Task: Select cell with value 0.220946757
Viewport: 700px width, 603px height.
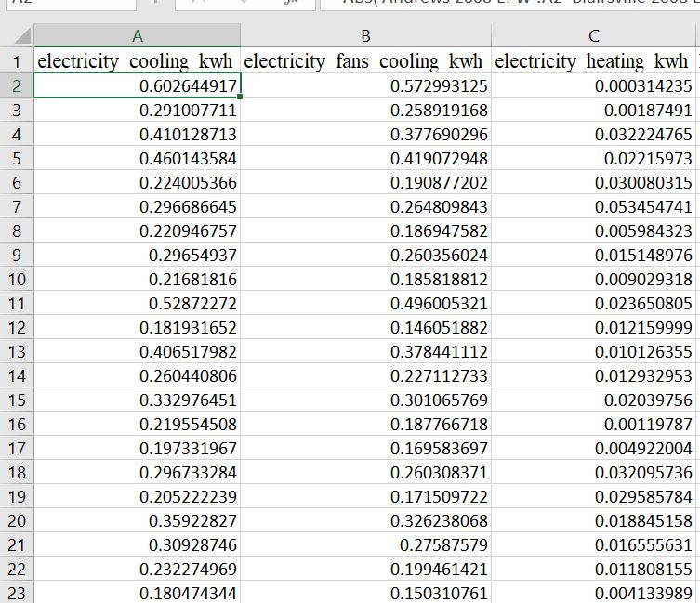Action: 137,231
